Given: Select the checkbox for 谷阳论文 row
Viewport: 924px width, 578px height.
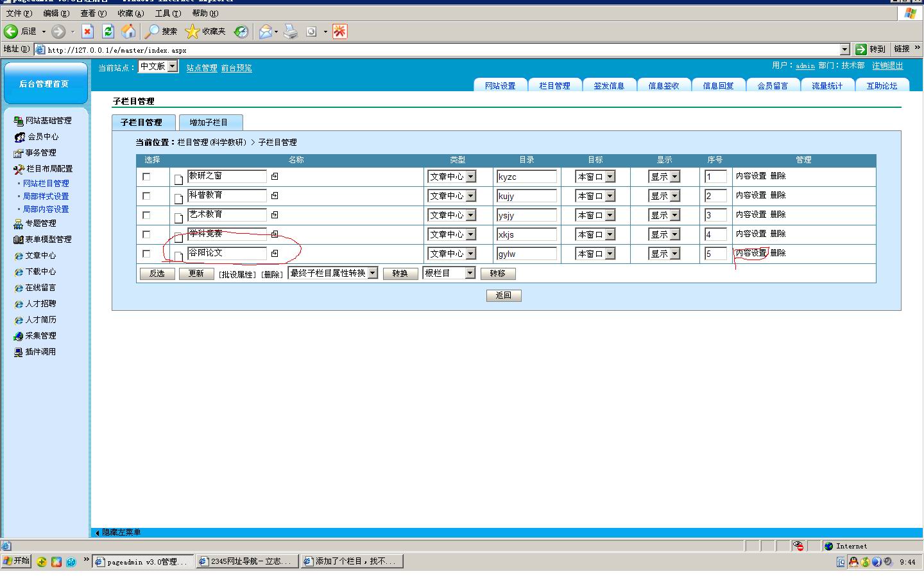Looking at the screenshot, I should pyautogui.click(x=146, y=254).
